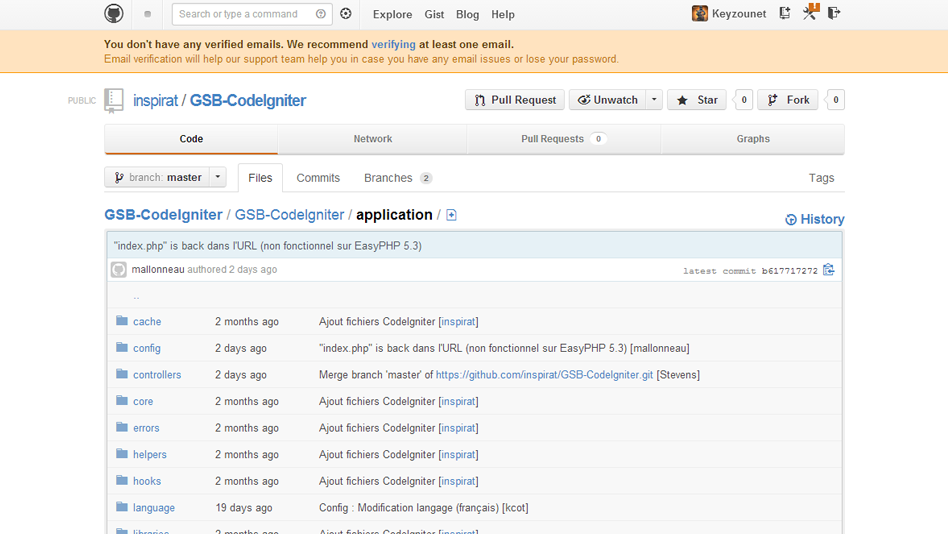Open the Help menu item
The height and width of the screenshot is (534, 948).
click(502, 15)
